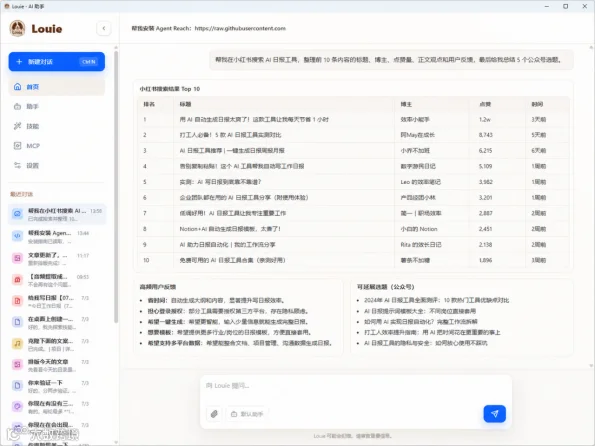Click the sliders icon beside 设置
The width and height of the screenshot is (596, 447).
(17, 165)
